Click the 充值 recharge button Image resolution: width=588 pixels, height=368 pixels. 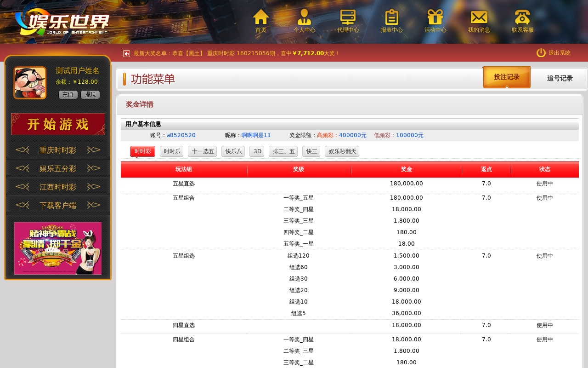(68, 95)
